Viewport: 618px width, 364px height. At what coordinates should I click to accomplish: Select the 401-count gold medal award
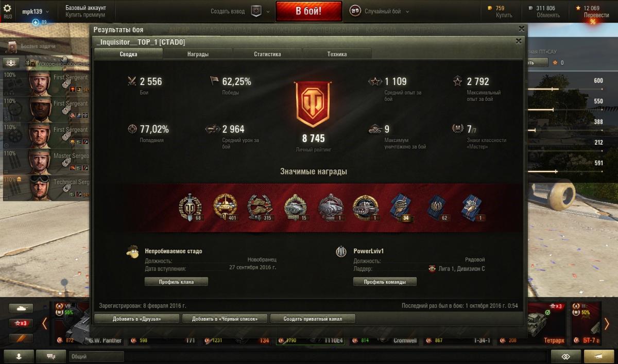225,207
